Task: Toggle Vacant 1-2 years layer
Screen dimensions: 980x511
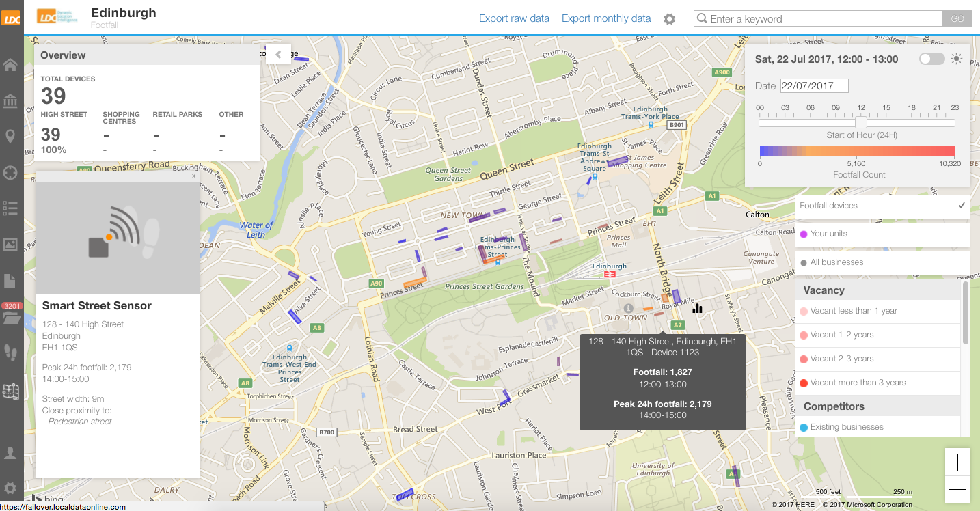Action: 878,335
